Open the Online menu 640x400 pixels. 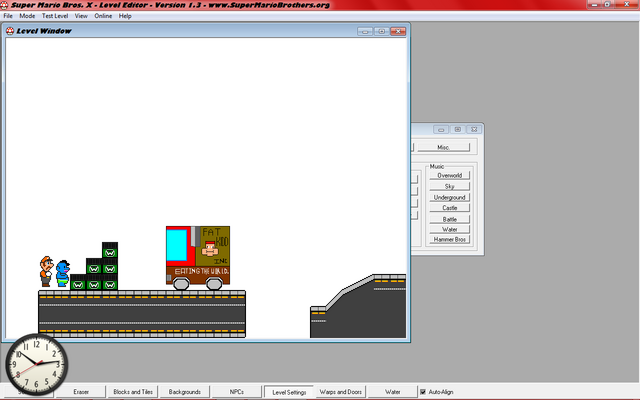pos(103,16)
